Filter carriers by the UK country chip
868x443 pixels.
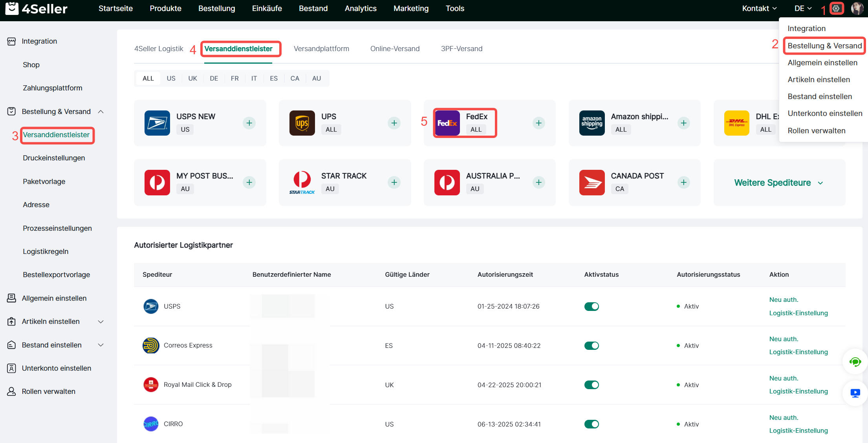click(192, 78)
